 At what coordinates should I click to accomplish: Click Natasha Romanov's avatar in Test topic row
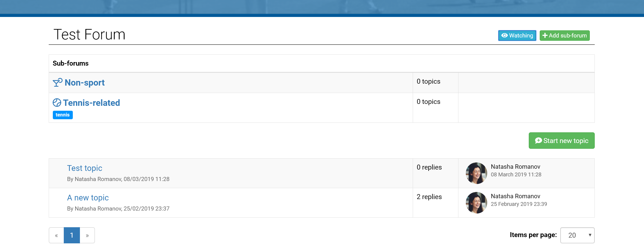click(x=476, y=173)
